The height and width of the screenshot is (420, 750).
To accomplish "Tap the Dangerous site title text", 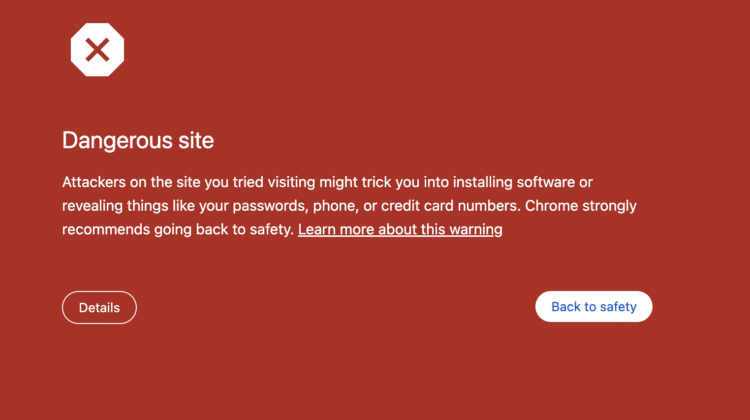I will click(x=138, y=140).
